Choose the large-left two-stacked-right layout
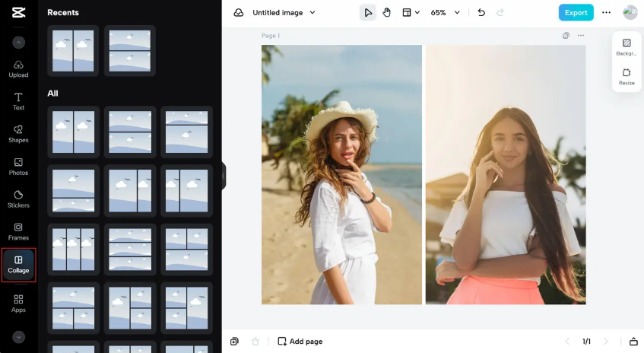 pos(130,308)
